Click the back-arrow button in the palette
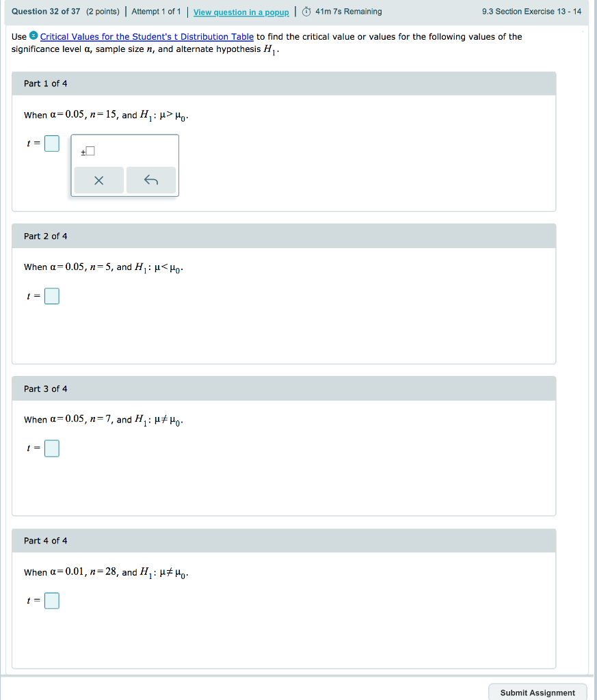This screenshot has height=700, width=597. tap(150, 180)
